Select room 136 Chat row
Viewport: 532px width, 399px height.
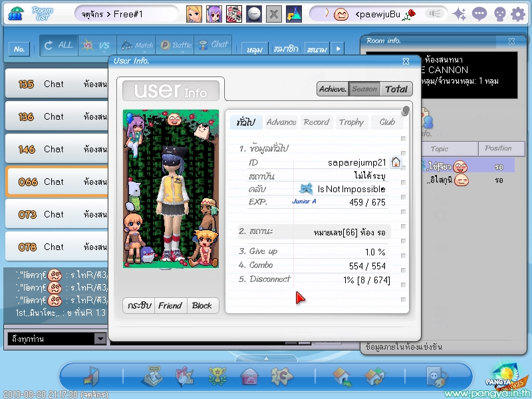57,116
